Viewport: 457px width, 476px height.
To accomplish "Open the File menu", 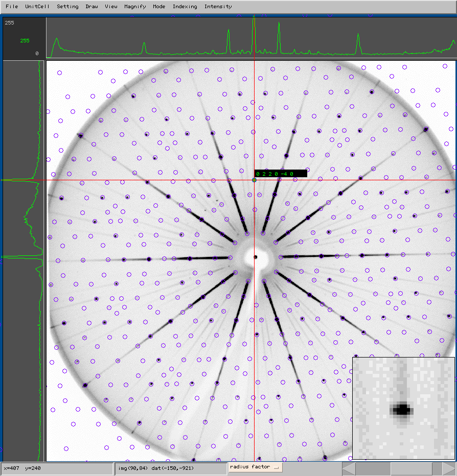I will (12, 6).
